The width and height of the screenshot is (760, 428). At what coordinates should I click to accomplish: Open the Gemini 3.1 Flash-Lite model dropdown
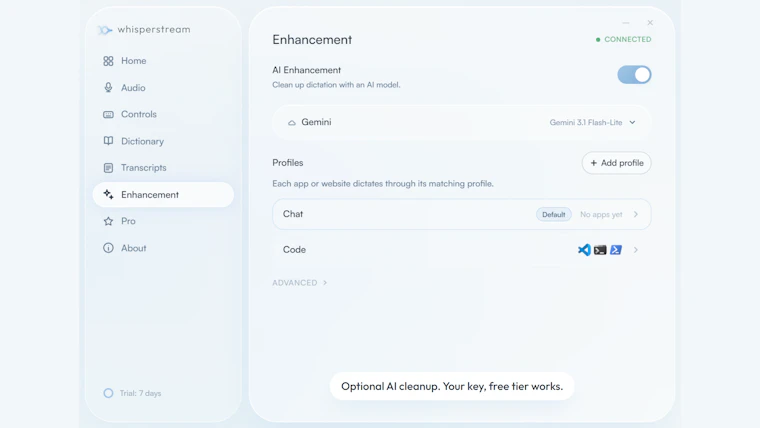tap(592, 123)
